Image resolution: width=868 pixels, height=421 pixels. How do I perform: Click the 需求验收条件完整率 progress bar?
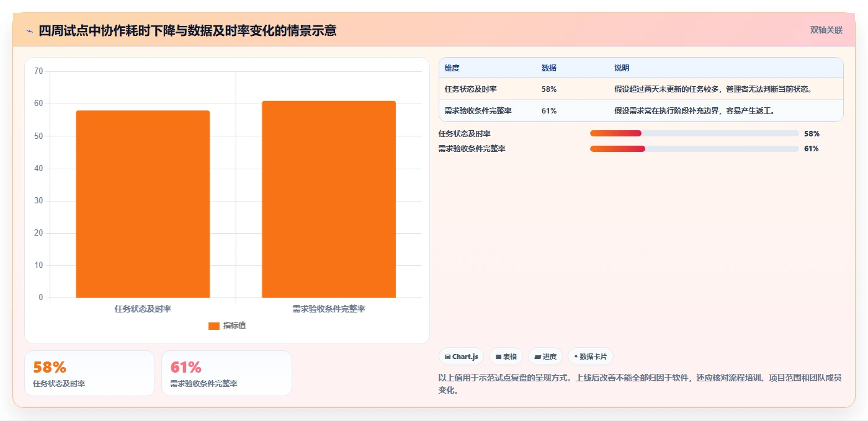694,149
